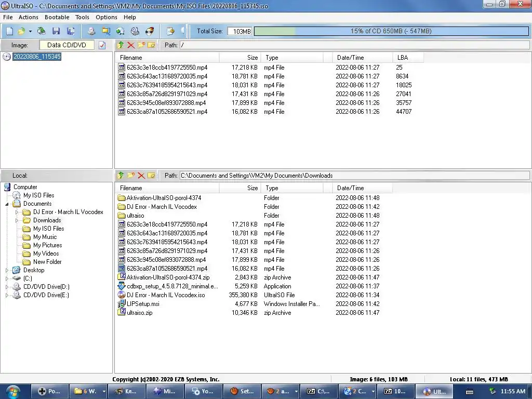Click Up arrow icon in Image pane toolbar

point(121,45)
